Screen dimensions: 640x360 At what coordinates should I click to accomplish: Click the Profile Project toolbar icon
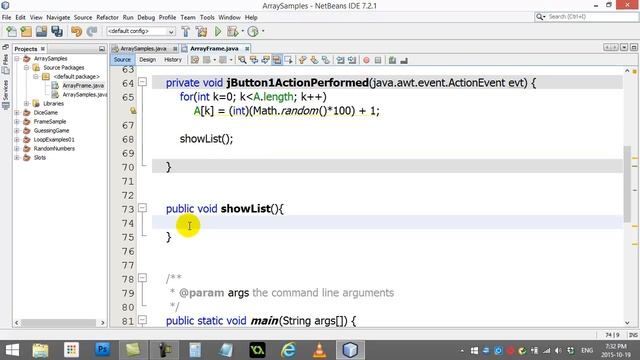tap(253, 31)
